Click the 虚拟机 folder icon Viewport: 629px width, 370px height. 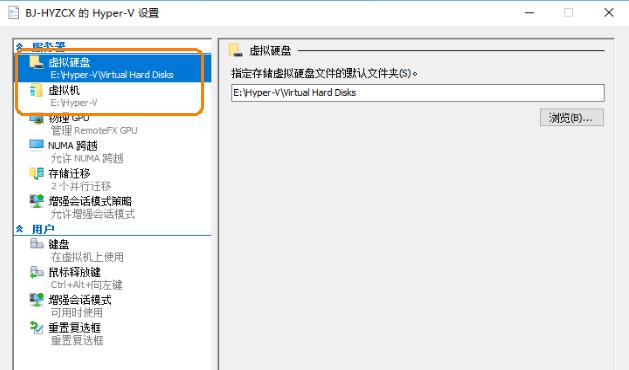pyautogui.click(x=36, y=90)
